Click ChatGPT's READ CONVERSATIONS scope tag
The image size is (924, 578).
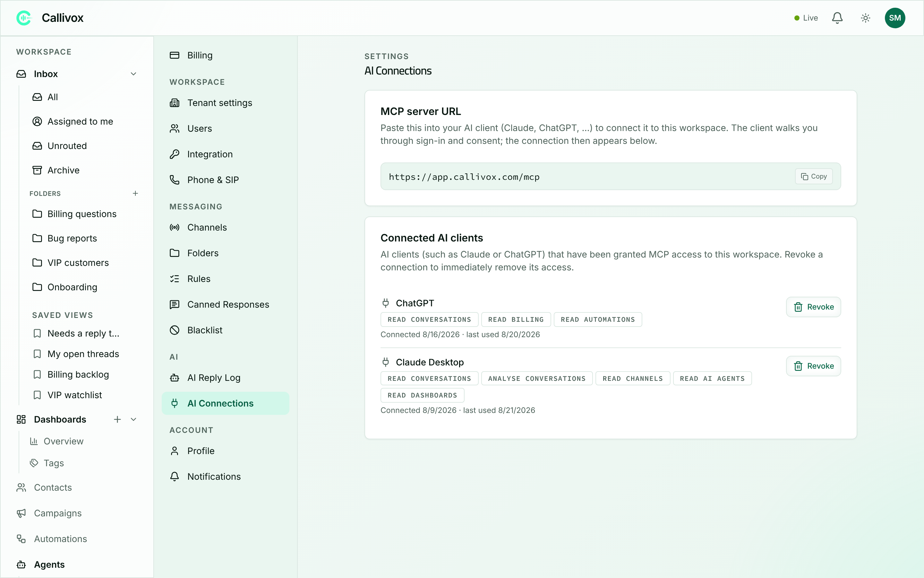[429, 320]
